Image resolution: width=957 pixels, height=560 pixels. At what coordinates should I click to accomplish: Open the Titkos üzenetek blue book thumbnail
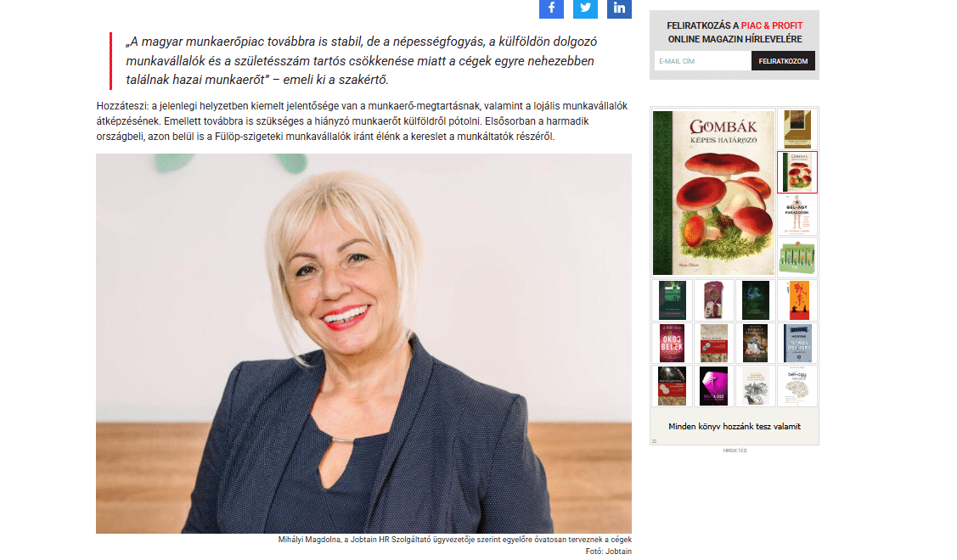pyautogui.click(x=797, y=343)
